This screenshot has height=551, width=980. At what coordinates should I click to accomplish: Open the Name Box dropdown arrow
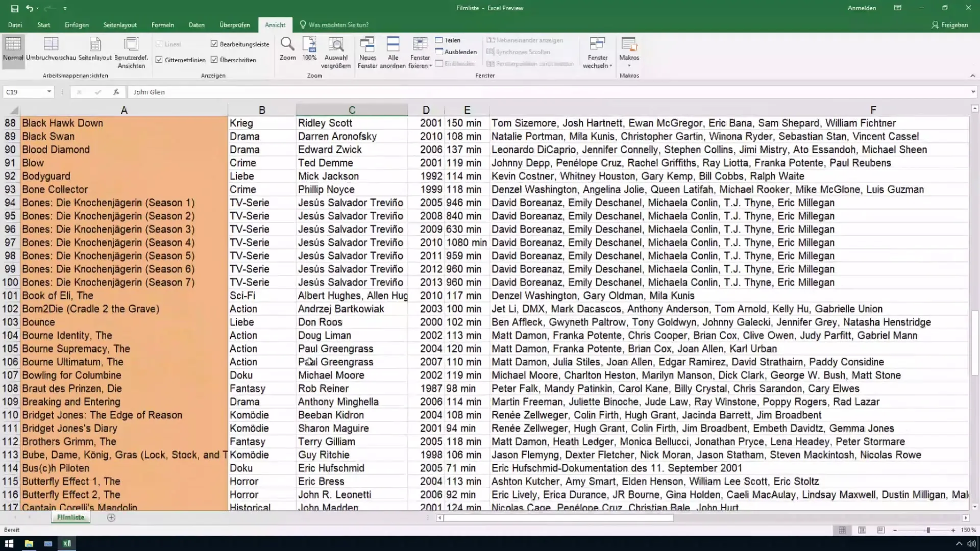(49, 92)
